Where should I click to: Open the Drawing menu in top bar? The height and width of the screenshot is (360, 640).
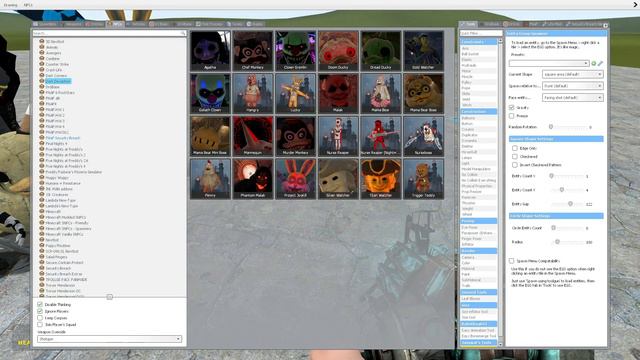tap(11, 5)
